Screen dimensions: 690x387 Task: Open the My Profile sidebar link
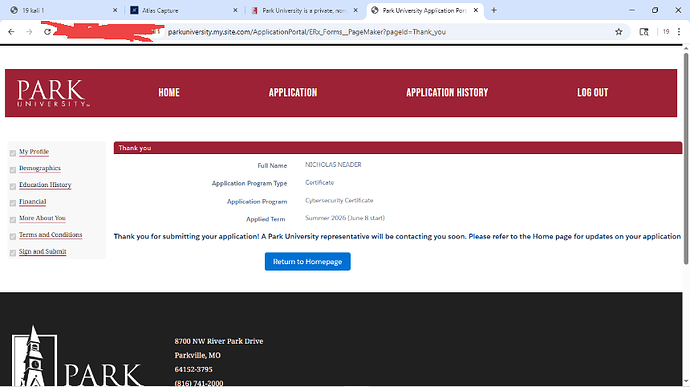click(34, 151)
